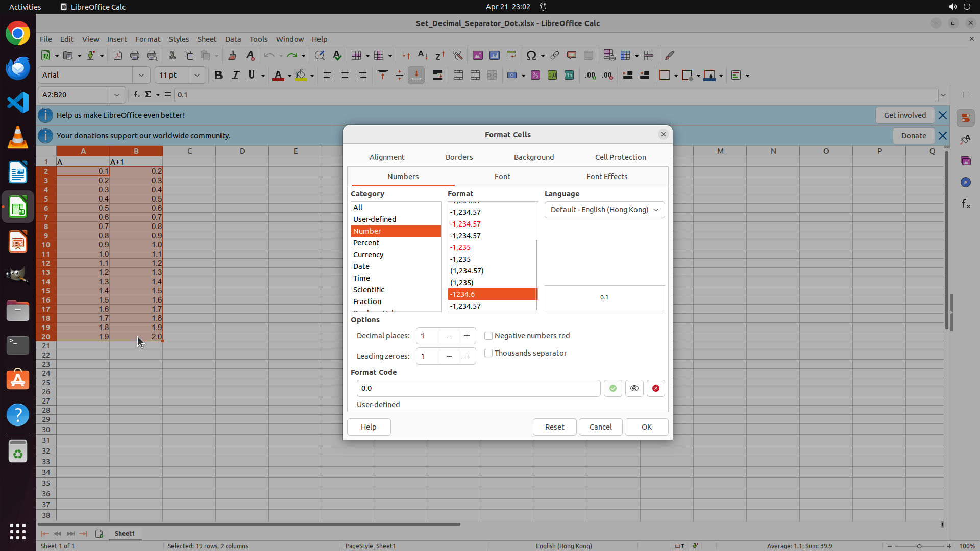Open the sidebar Functions panel icon
980x551 pixels.
966,204
